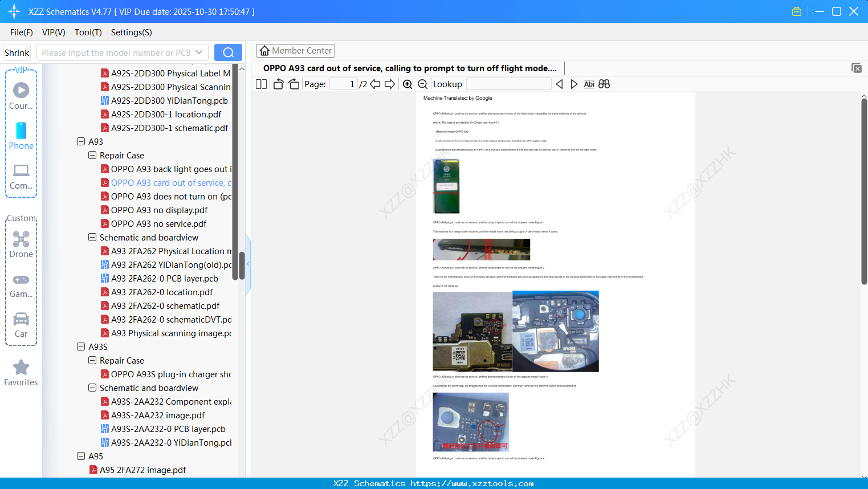Open the model number dropdown arrow
Viewport: 868px width, 489px height.
tap(199, 52)
